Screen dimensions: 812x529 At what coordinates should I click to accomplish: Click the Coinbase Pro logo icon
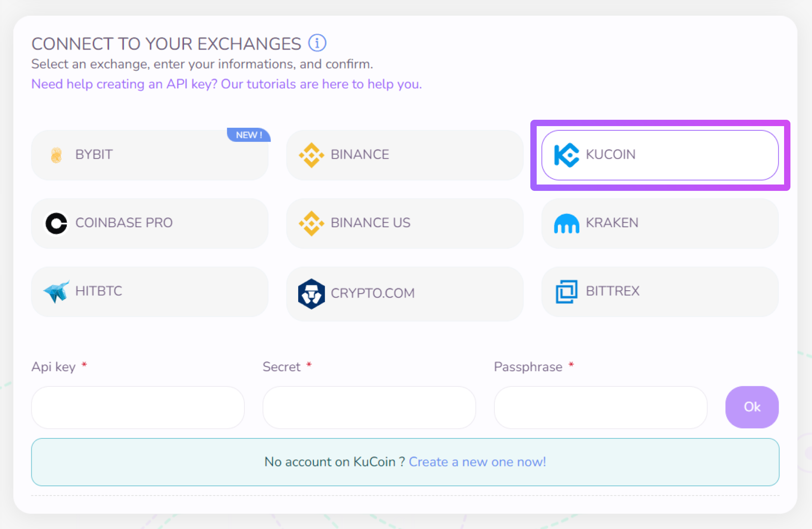pyautogui.click(x=56, y=223)
